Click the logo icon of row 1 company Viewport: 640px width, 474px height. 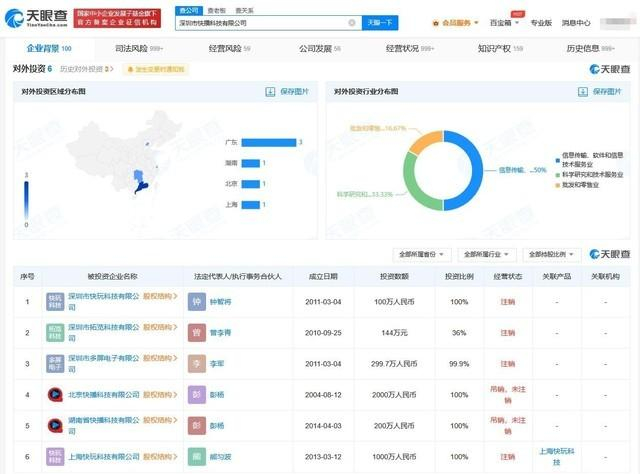[x=55, y=302]
